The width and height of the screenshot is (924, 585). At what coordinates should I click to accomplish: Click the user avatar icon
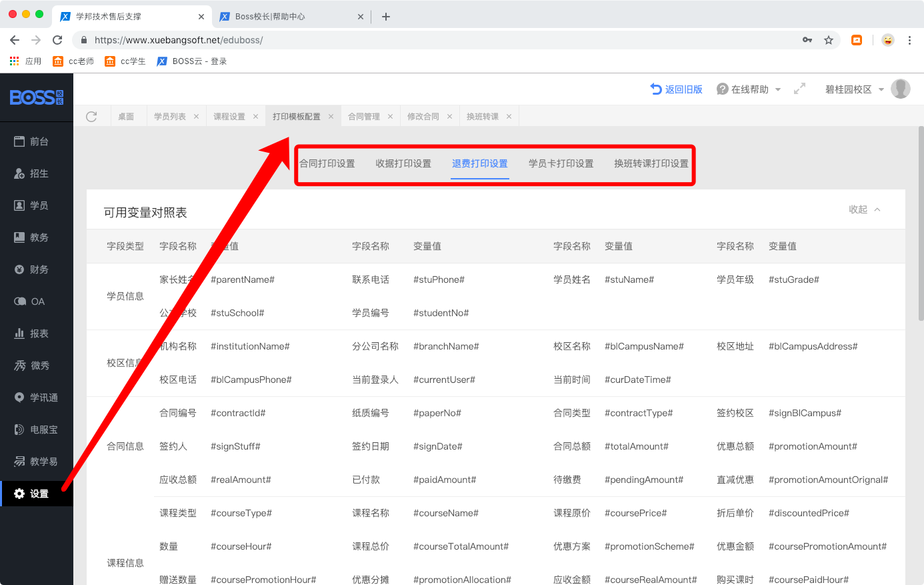[x=900, y=89]
